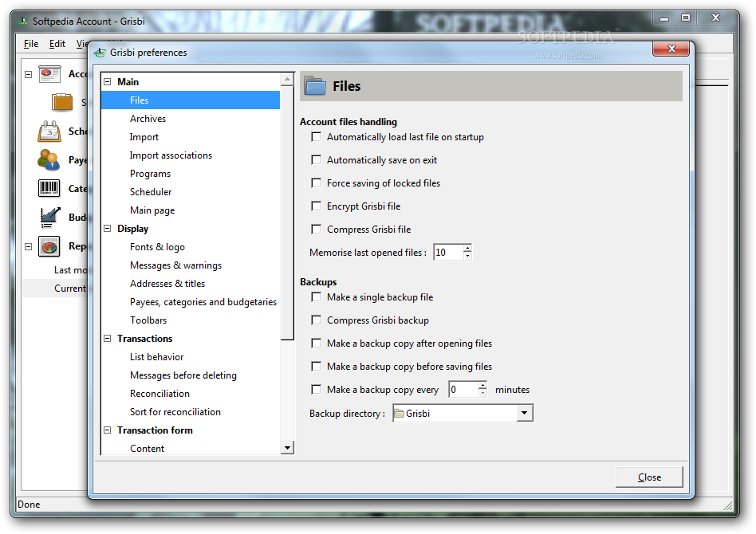The width and height of the screenshot is (756, 534).
Task: Select Programs preferences page
Action: click(x=150, y=174)
